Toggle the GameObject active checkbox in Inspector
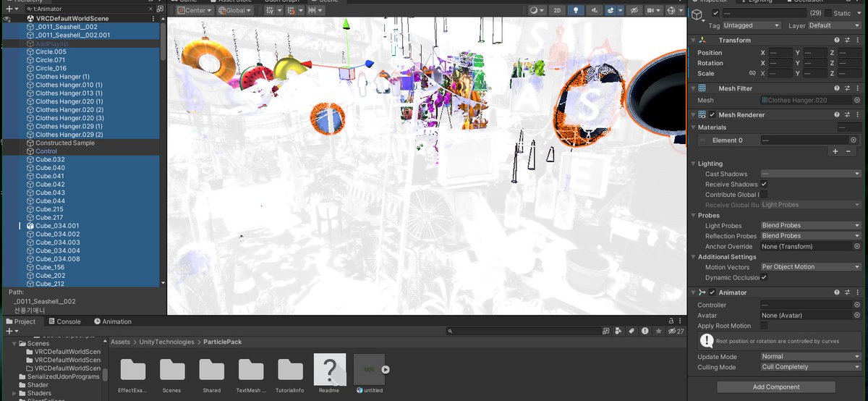Image resolution: width=868 pixels, height=401 pixels. [716, 13]
